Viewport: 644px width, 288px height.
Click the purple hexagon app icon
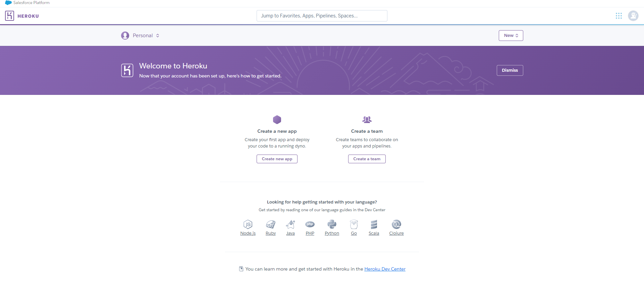tap(277, 120)
